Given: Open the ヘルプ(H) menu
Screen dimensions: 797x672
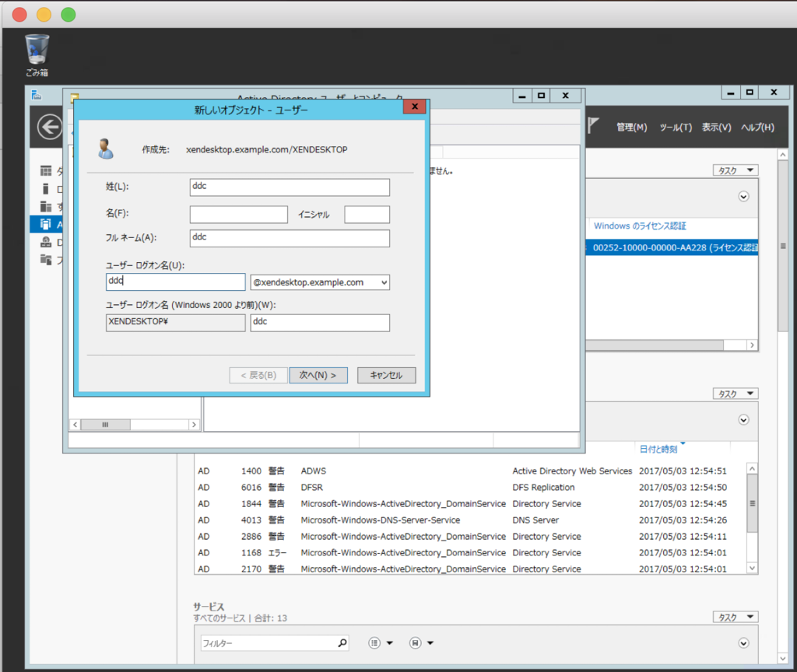Looking at the screenshot, I should (x=757, y=127).
